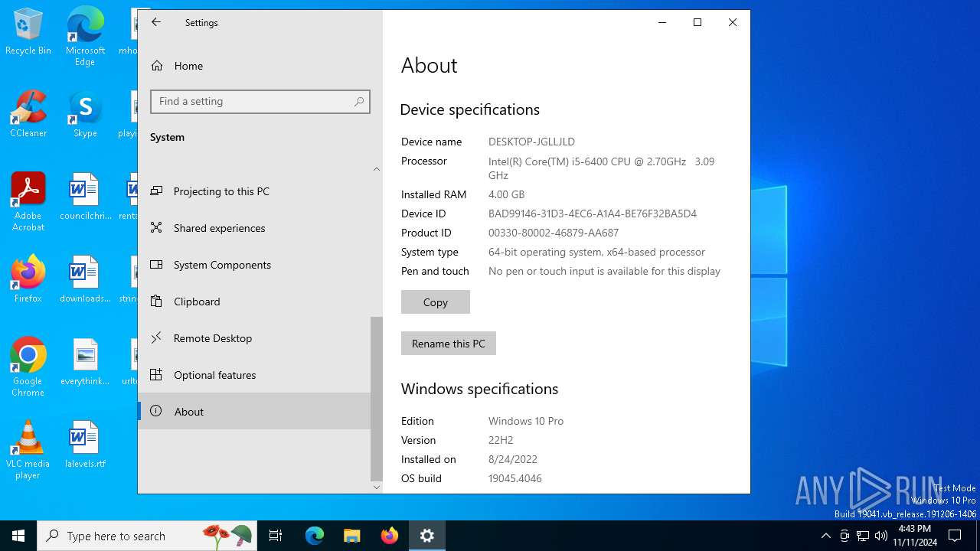Open Microsoft Edge desktop shortcut
This screenshot has width=980, height=551.
pyautogui.click(x=85, y=37)
